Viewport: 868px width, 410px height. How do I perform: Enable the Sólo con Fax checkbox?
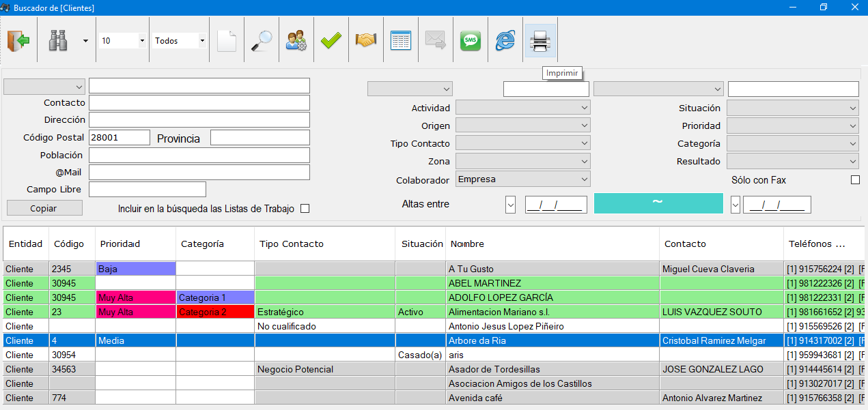click(x=855, y=180)
